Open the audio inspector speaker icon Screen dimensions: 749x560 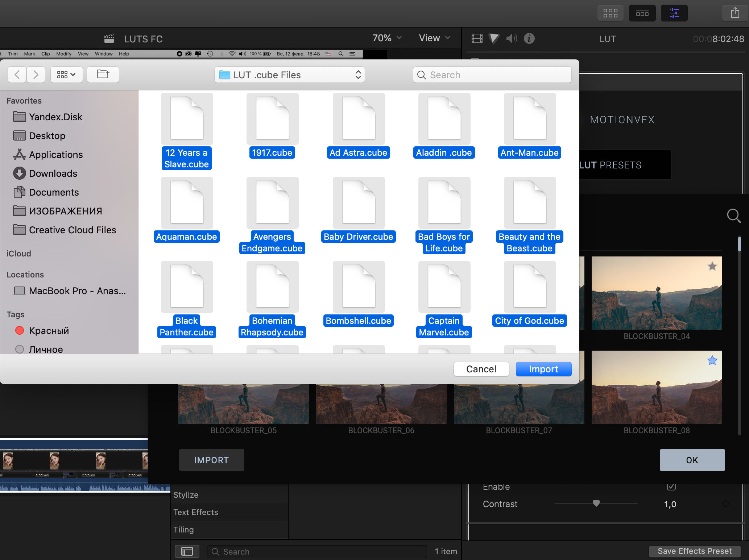tap(511, 38)
